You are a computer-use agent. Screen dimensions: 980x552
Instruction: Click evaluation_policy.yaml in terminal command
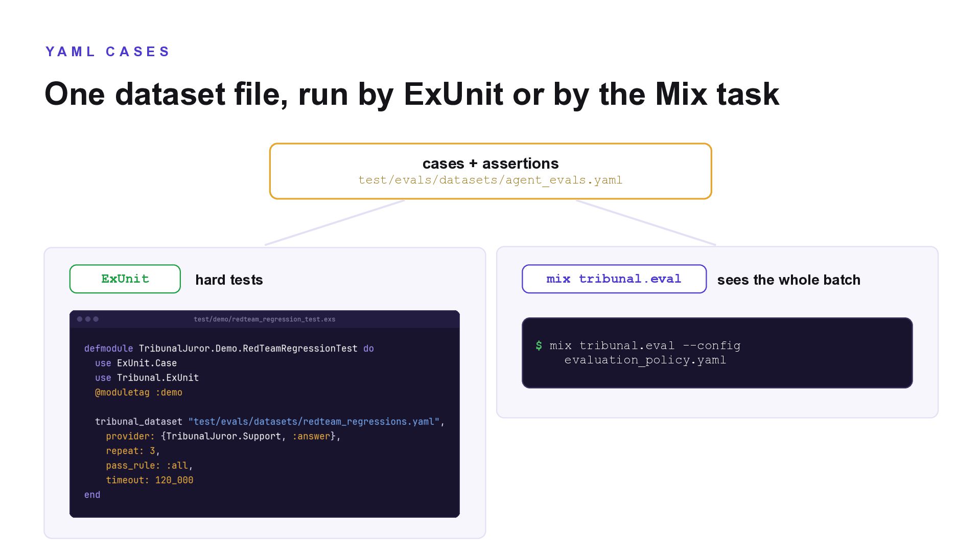(645, 360)
